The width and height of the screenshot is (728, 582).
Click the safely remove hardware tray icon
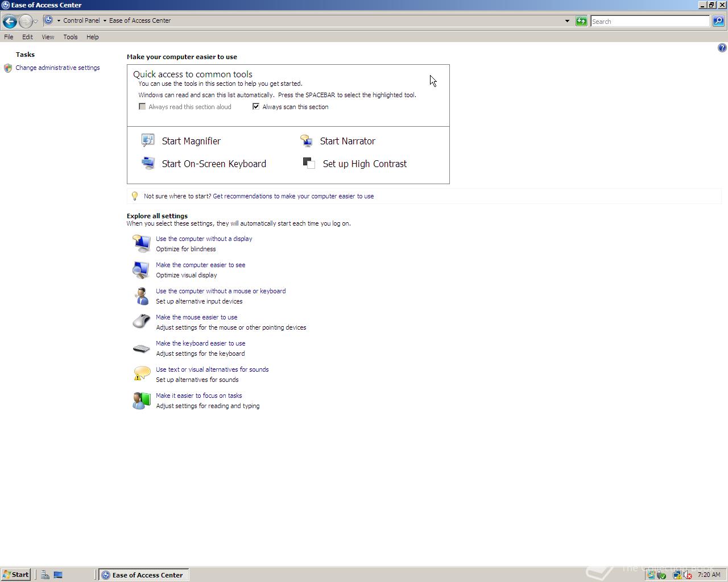click(661, 575)
